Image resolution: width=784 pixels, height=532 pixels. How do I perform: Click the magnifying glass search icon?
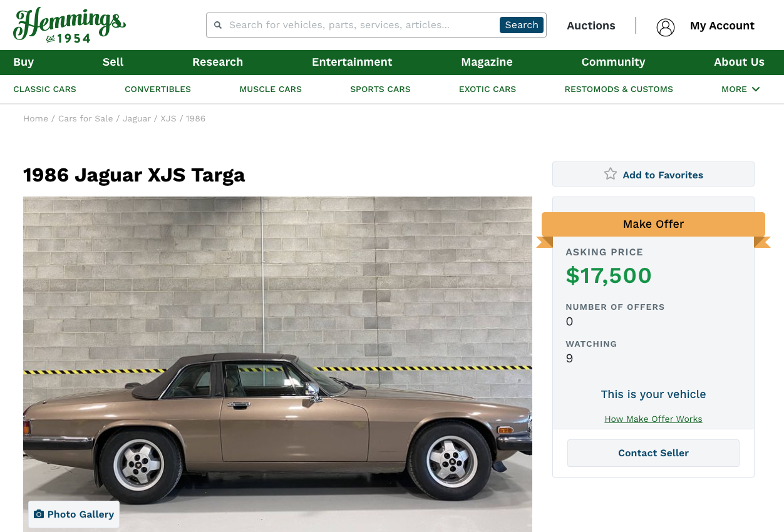pos(218,25)
